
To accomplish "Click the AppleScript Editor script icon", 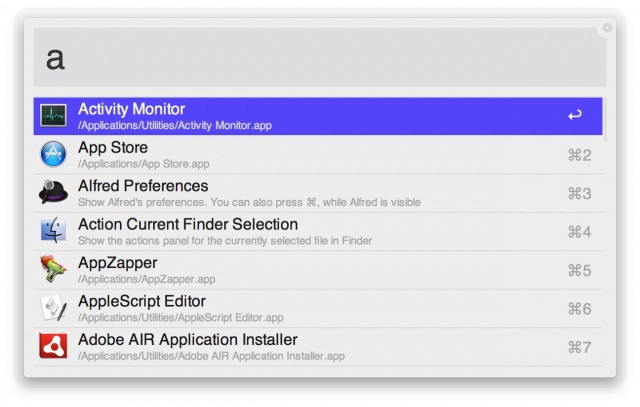I will pyautogui.click(x=54, y=308).
